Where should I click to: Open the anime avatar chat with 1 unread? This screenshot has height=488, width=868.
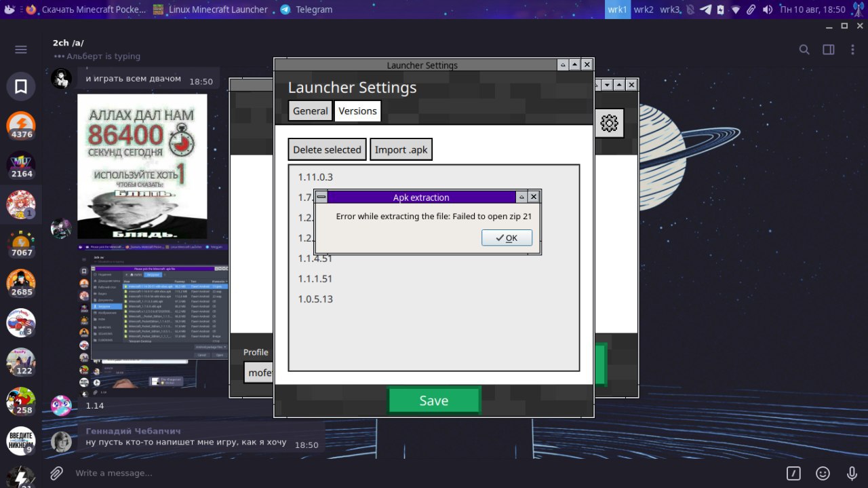pos(21,204)
